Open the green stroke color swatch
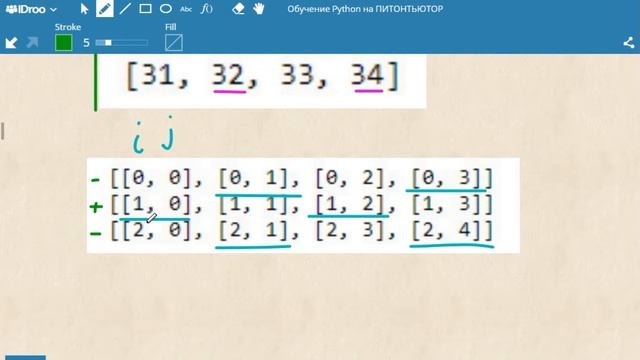Image resolution: width=640 pixels, height=360 pixels. coord(64,42)
